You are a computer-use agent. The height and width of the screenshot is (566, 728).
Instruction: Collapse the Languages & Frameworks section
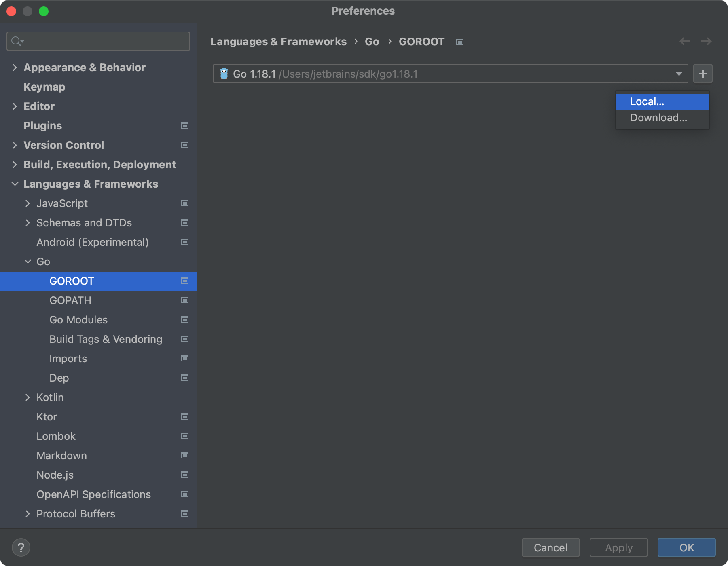[x=15, y=184]
